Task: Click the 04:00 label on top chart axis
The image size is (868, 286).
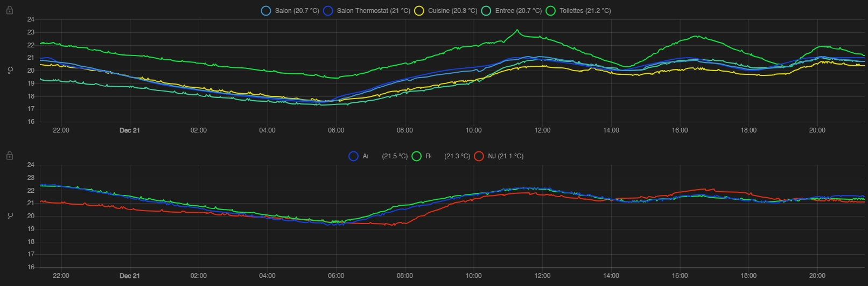Action: click(267, 130)
